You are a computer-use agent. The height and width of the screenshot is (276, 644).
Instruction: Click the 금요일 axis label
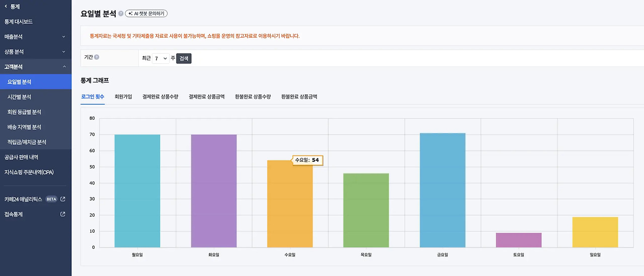point(443,255)
